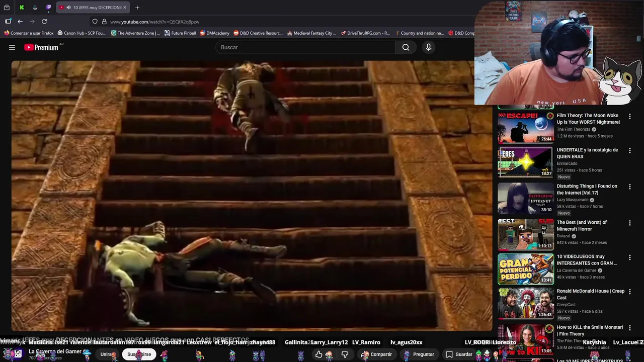
Task: Open the tracking protection shield icon
Action: [x=95, y=22]
